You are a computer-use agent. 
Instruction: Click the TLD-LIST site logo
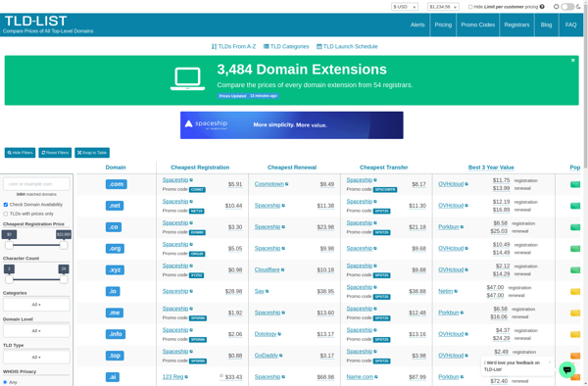tap(35, 21)
